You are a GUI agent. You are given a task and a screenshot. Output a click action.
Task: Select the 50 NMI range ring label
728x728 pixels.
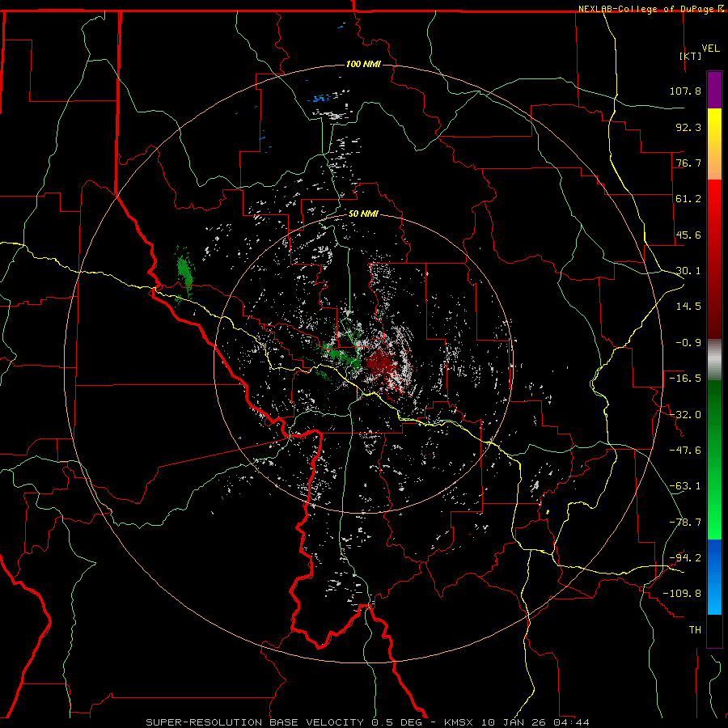coord(363,214)
